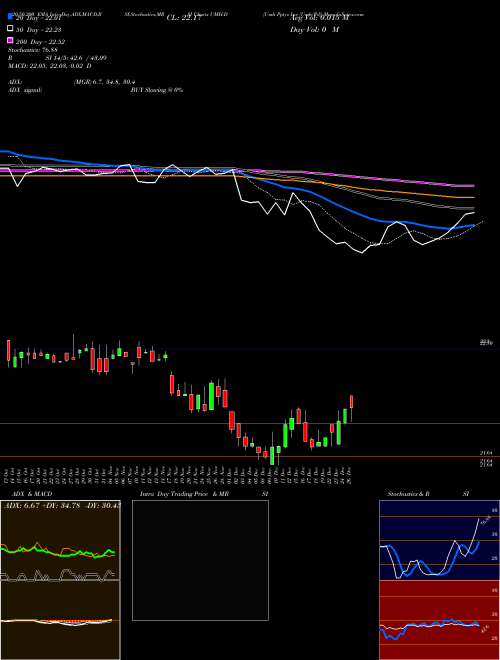Open the empty Intra Day Trading panel
The height and width of the screenshot is (660, 500).
200,560
